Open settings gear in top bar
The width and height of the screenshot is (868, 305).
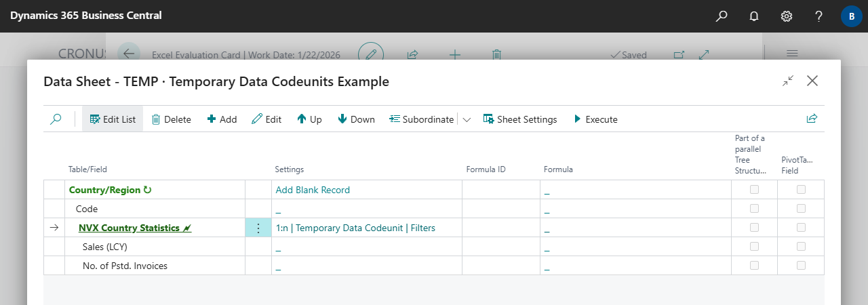(787, 16)
